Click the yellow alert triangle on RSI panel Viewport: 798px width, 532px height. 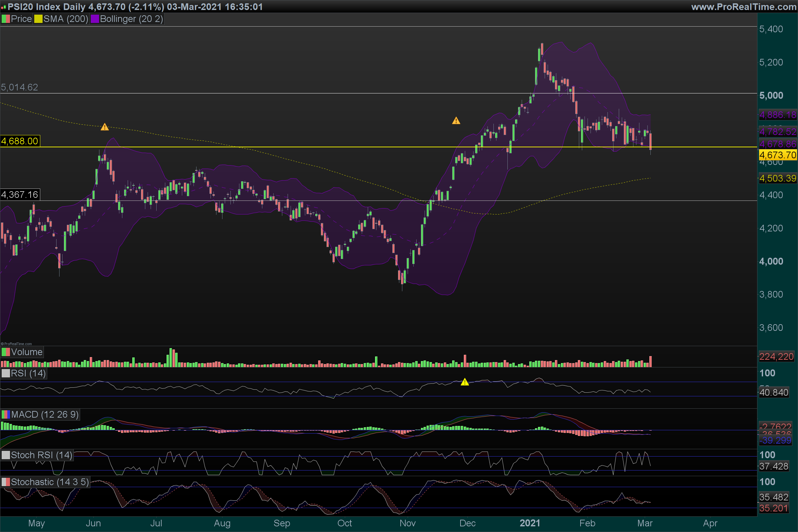pyautogui.click(x=465, y=382)
